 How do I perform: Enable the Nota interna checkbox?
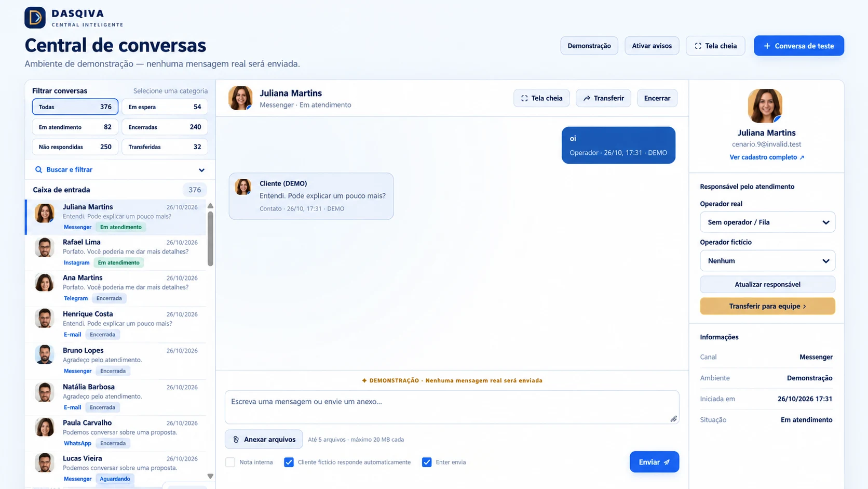(230, 462)
